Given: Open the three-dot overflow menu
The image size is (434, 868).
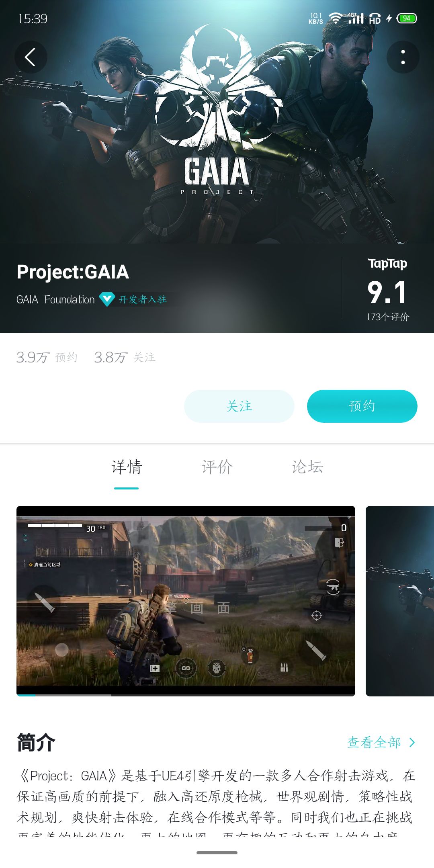Looking at the screenshot, I should tap(403, 57).
